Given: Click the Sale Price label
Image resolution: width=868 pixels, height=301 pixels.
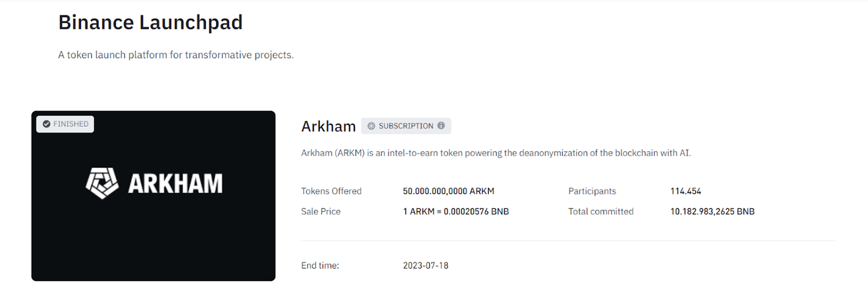Looking at the screenshot, I should (x=321, y=212).
